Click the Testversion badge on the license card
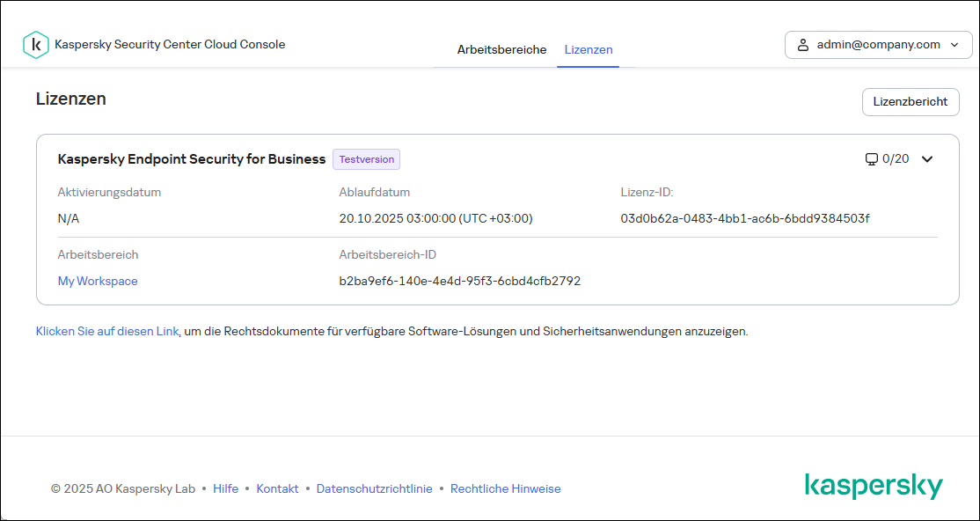 click(366, 159)
